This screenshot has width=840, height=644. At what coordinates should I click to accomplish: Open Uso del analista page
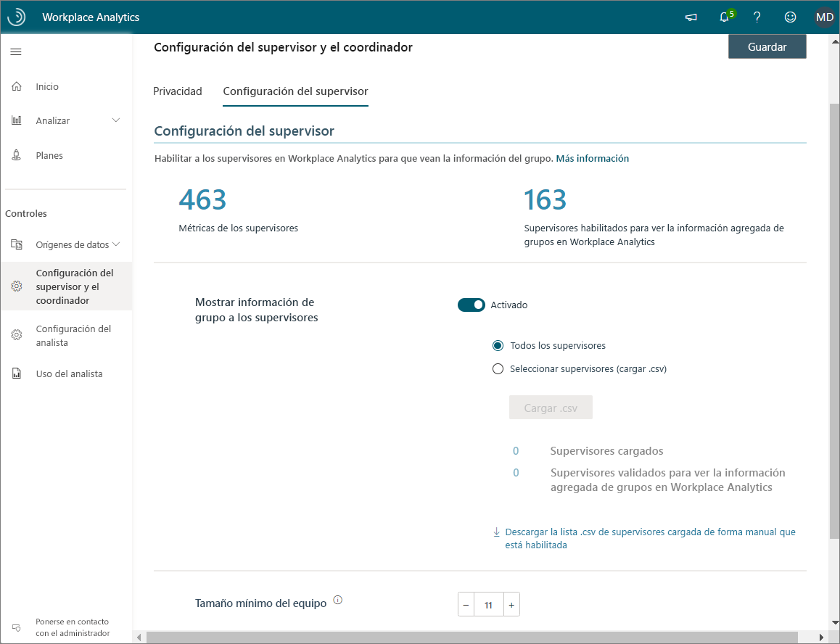pos(69,374)
